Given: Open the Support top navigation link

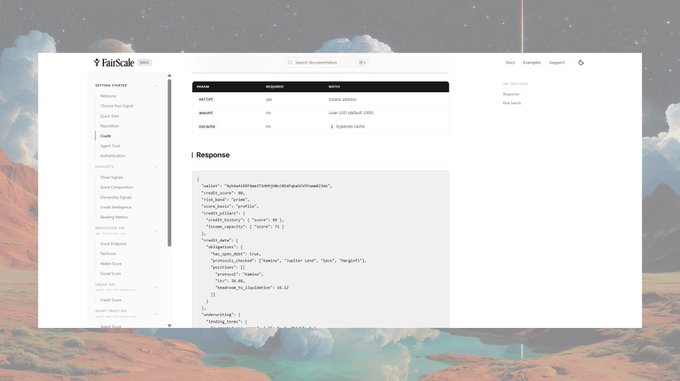Looking at the screenshot, I should point(557,62).
